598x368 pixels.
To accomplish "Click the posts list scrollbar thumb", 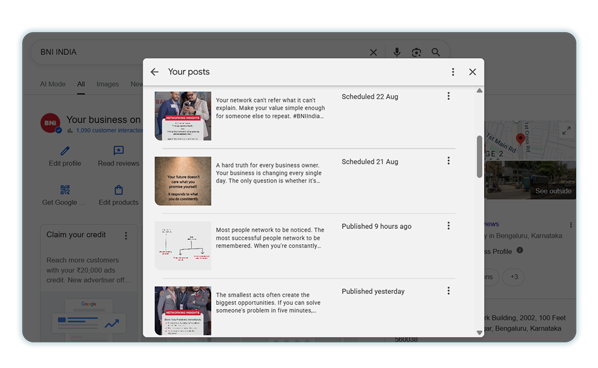I will (479, 156).
